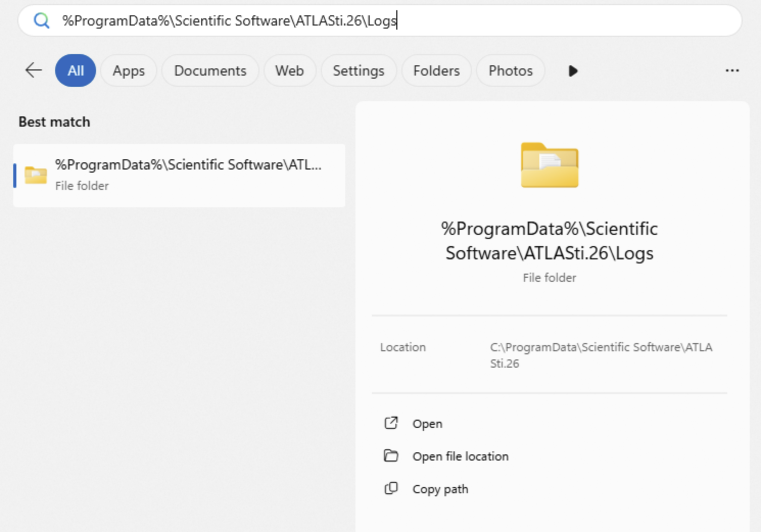Click the folder title in the preview pane
The height and width of the screenshot is (532, 761).
[x=550, y=241]
